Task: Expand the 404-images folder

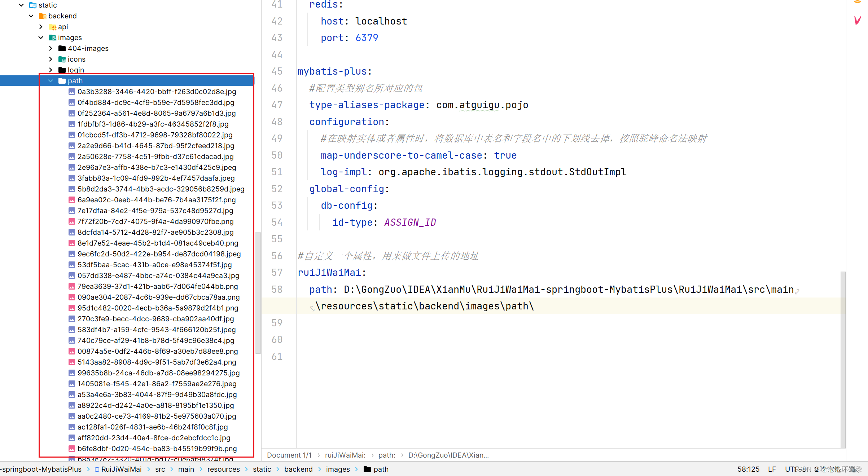Action: 51,48
